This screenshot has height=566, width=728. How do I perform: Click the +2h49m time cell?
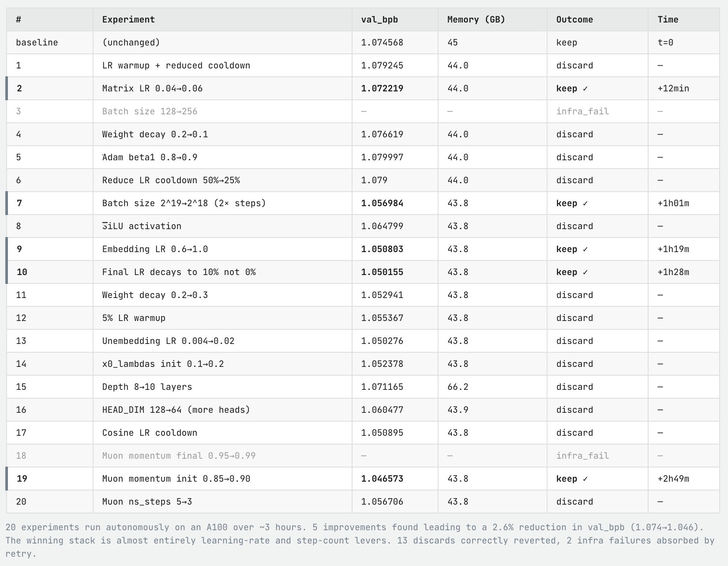673,479
